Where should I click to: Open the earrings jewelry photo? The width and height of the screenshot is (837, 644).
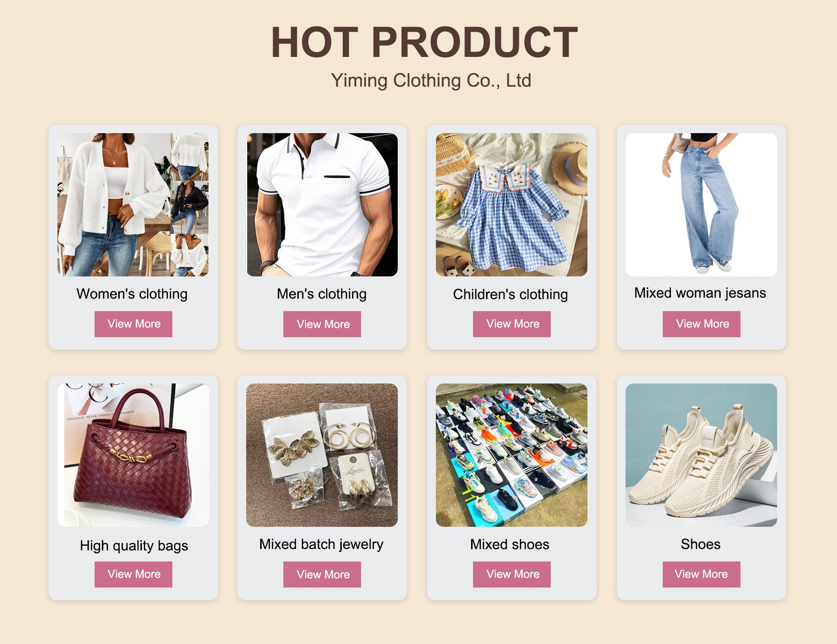pos(322,455)
